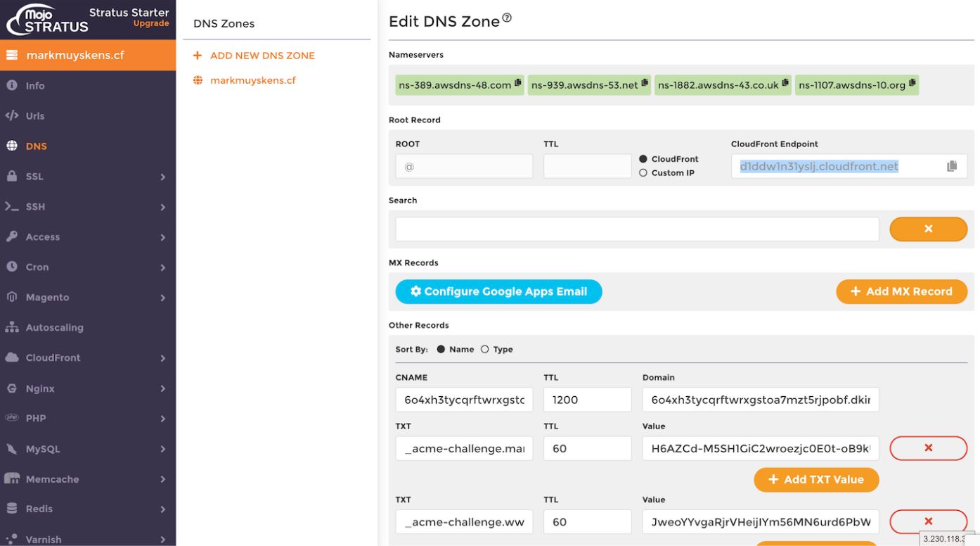The image size is (980, 546).
Task: Delete the JweoYYvga TXT record
Action: pyautogui.click(x=928, y=521)
